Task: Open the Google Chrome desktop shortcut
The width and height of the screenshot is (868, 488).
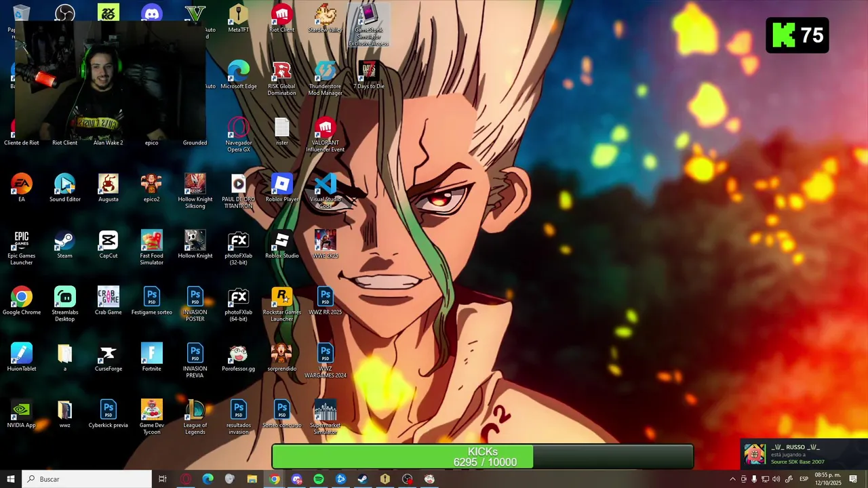Action: click(x=22, y=301)
